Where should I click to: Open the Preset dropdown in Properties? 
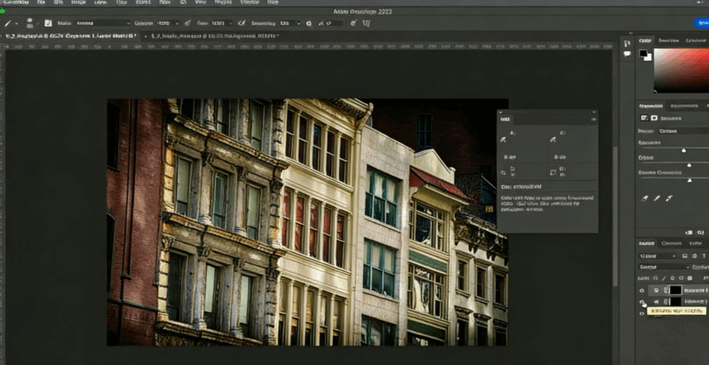[683, 131]
